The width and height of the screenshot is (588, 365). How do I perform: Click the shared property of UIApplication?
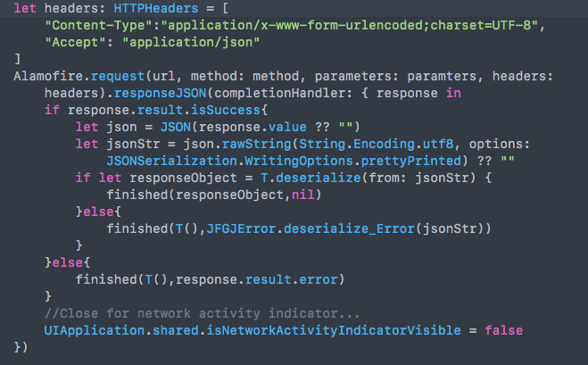[x=176, y=330]
